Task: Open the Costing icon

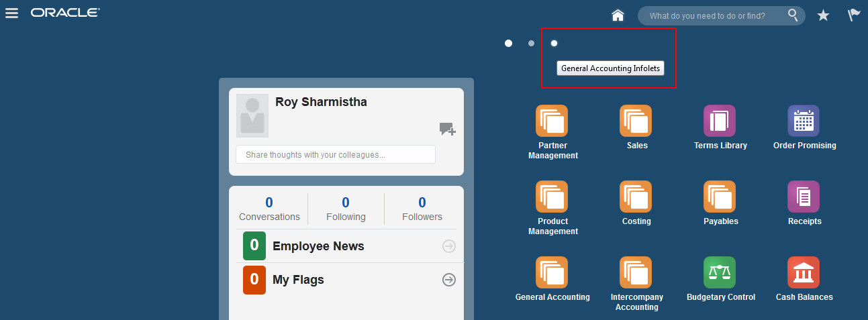Action: (x=636, y=197)
